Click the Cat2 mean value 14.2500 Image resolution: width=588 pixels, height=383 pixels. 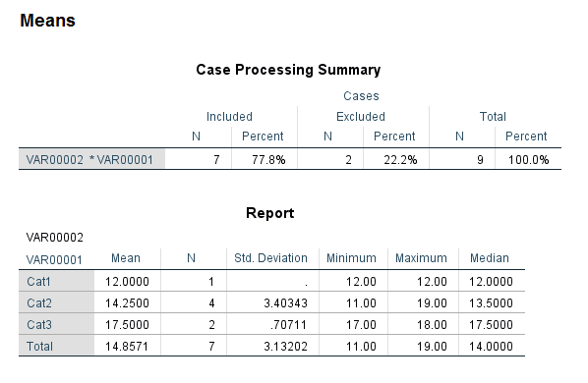(x=127, y=302)
